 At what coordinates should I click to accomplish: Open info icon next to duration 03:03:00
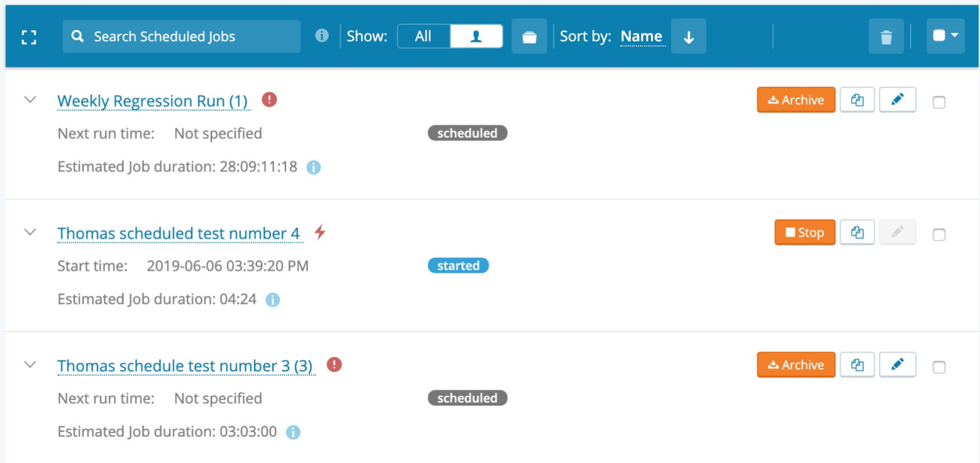click(293, 432)
